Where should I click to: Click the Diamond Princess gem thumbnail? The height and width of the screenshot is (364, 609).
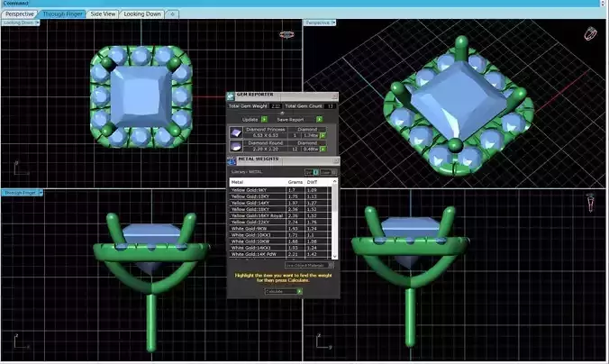pos(235,132)
